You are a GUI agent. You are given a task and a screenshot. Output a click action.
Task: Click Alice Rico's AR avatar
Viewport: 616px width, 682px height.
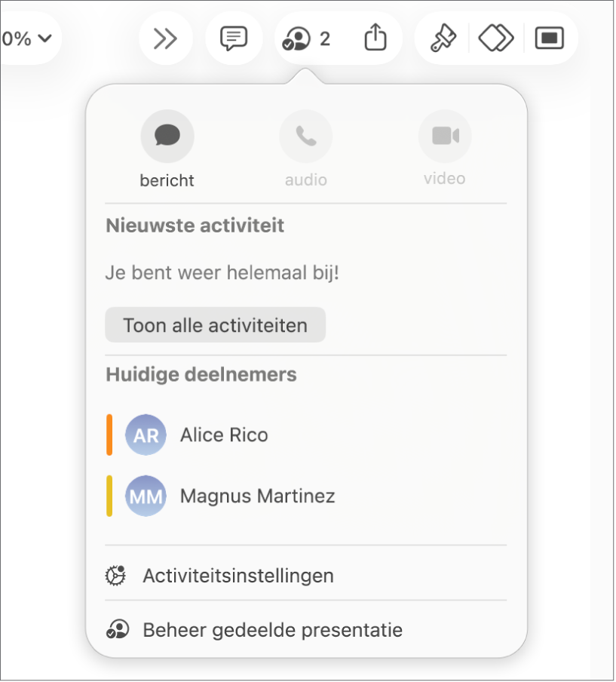pyautogui.click(x=146, y=435)
